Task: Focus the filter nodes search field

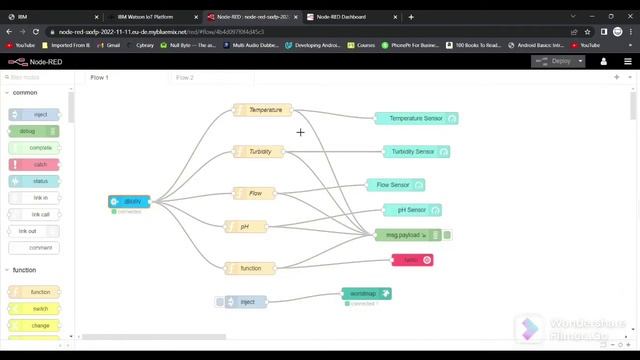Action: tap(38, 77)
